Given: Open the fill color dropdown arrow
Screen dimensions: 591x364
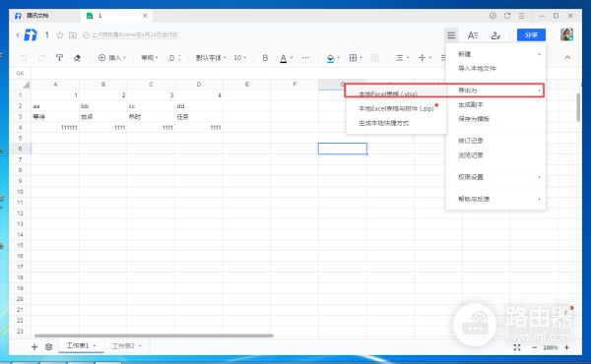Looking at the screenshot, I should click(x=339, y=58).
